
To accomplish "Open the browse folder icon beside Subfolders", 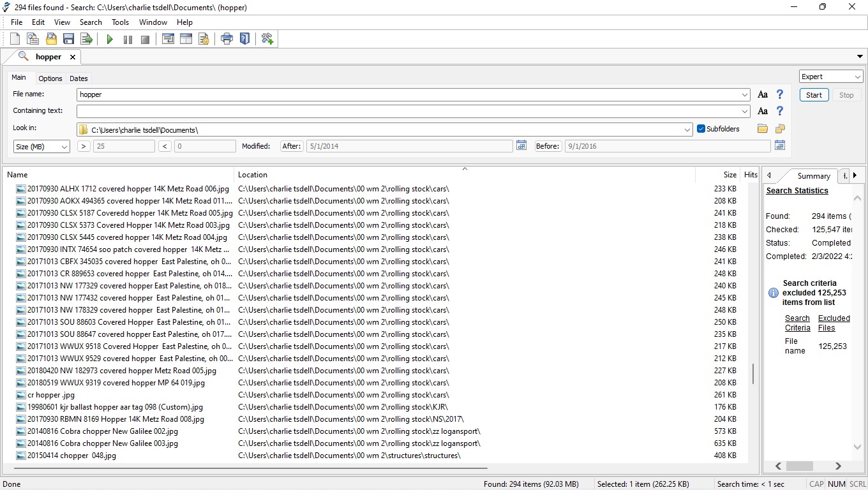I will click(763, 129).
